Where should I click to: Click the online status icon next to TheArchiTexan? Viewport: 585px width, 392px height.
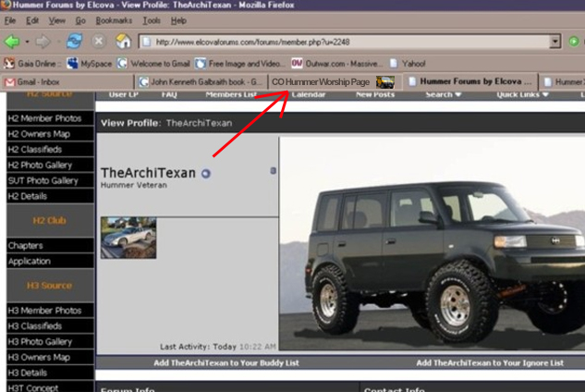pyautogui.click(x=206, y=174)
